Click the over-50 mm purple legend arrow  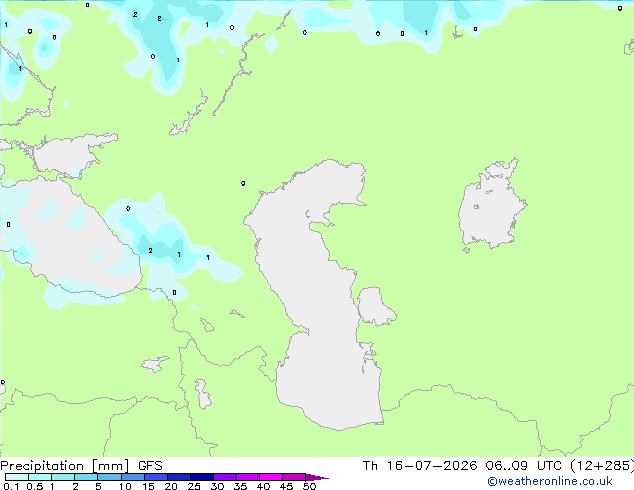(x=317, y=477)
